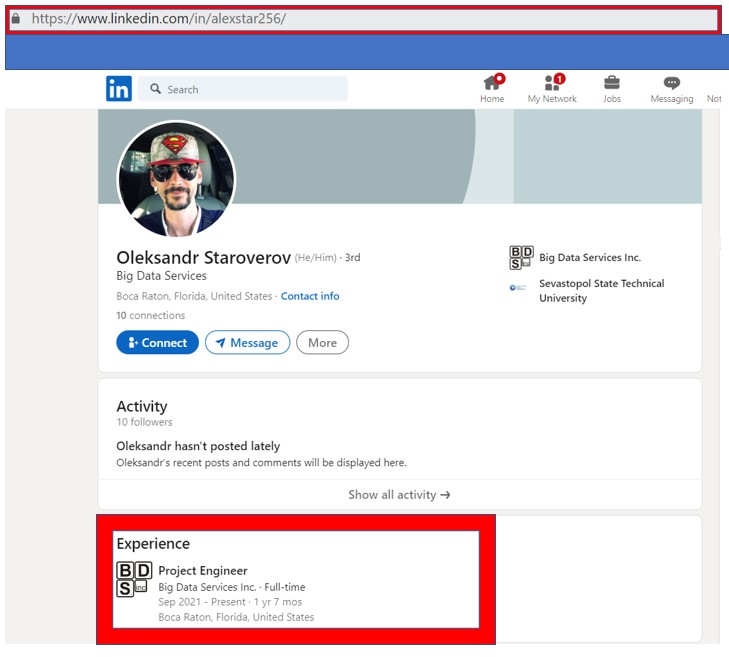Click the Sevastopol State Technical University logo
Viewport: 729px width, 657px height.
coord(518,288)
